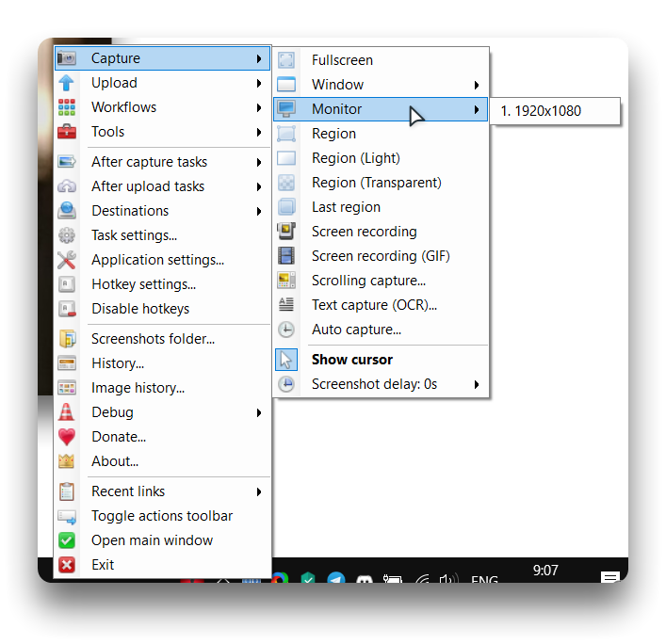
Task: Toggle the Show cursor option
Action: [381, 360]
